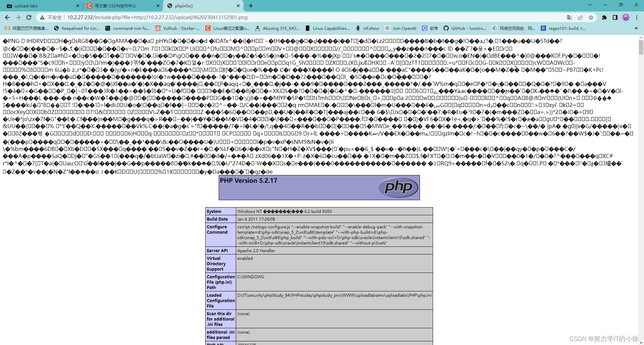The image size is (644, 345).
Task: Open the Keepalived for Linux bookmark
Action: [x=77, y=28]
